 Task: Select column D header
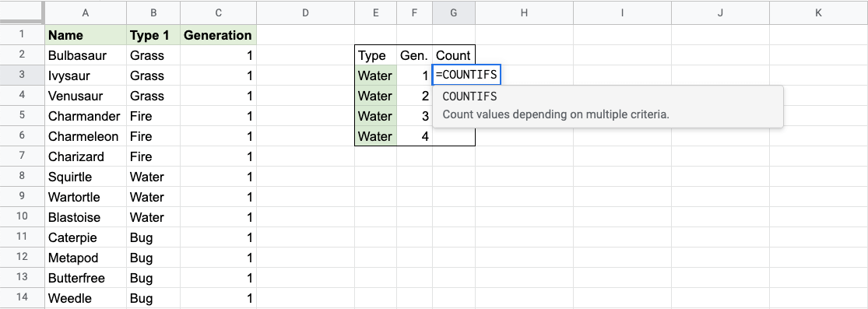coord(305,12)
